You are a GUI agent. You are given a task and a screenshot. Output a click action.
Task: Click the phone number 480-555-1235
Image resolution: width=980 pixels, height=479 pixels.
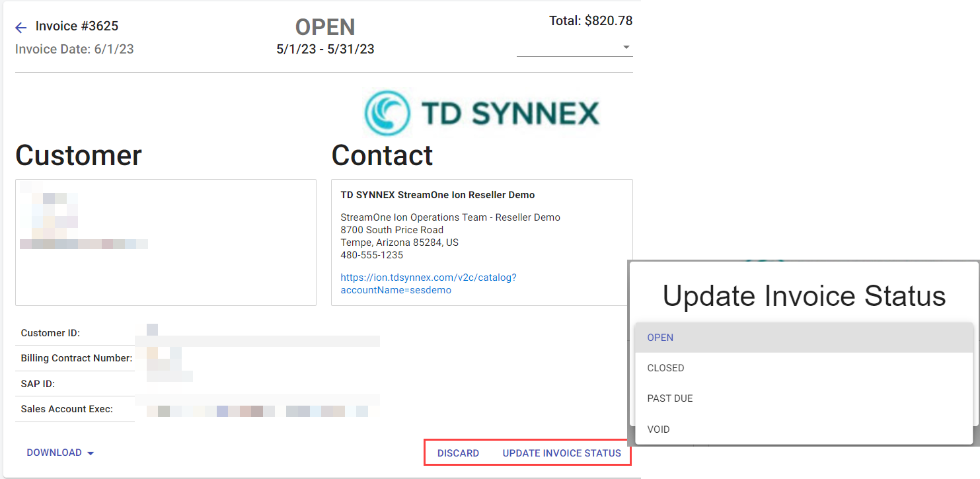371,255
